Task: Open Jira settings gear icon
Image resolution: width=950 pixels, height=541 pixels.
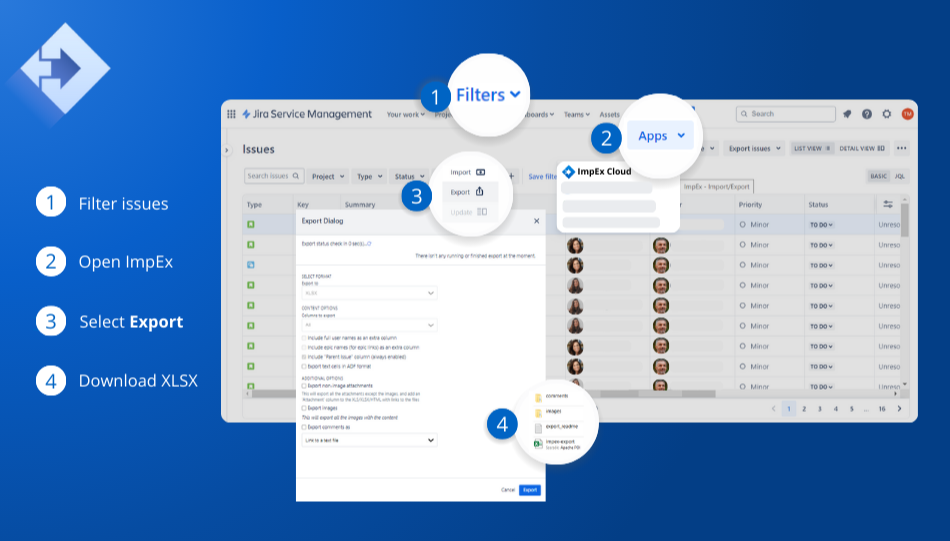Action: pyautogui.click(x=887, y=114)
